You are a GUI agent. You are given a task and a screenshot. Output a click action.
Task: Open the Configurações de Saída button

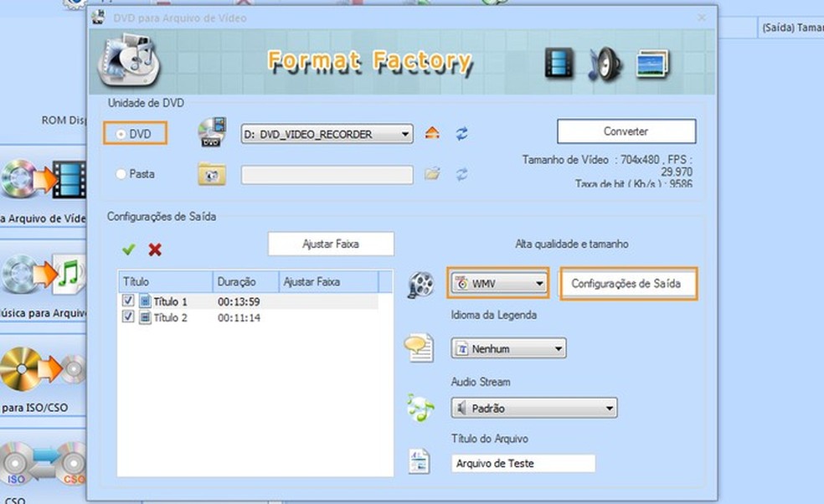pos(629,284)
